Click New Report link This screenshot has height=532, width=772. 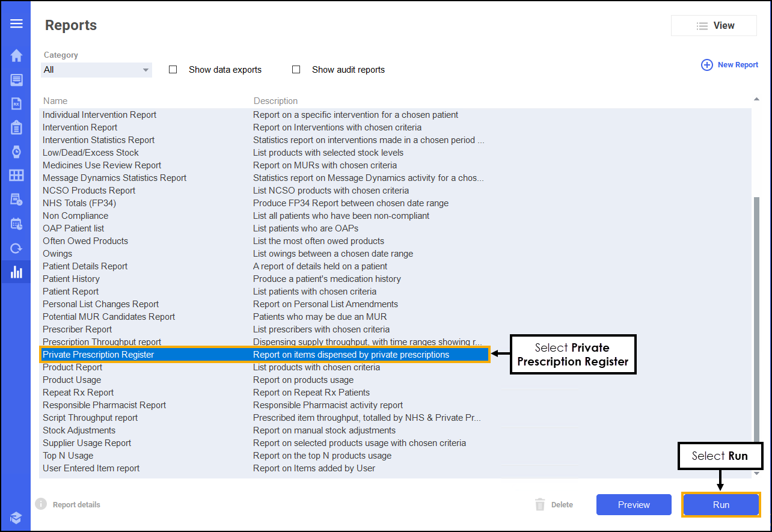coord(730,65)
